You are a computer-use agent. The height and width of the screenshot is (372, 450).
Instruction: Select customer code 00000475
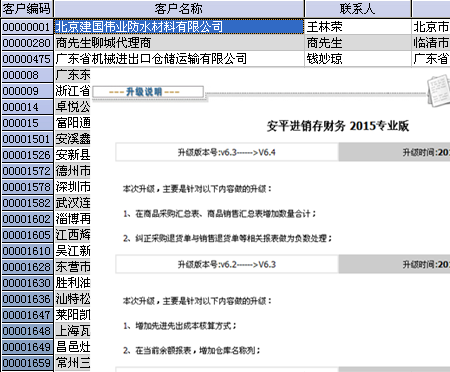coord(27,59)
